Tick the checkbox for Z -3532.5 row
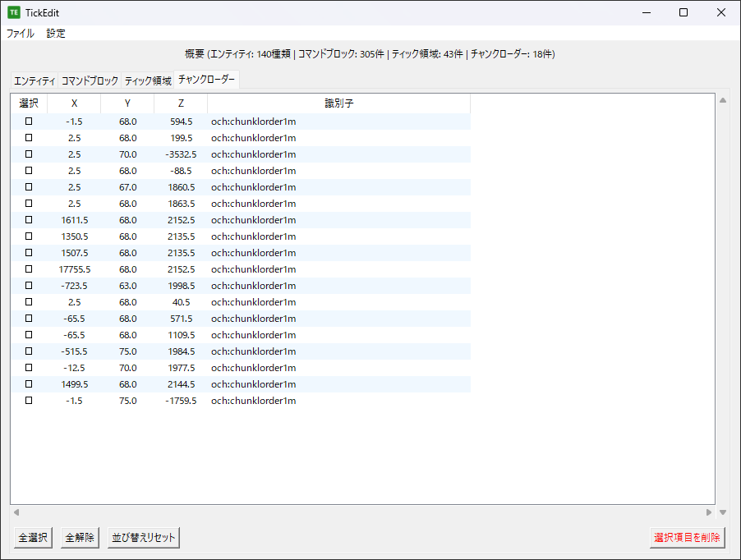Image resolution: width=741 pixels, height=560 pixels. 29,154
